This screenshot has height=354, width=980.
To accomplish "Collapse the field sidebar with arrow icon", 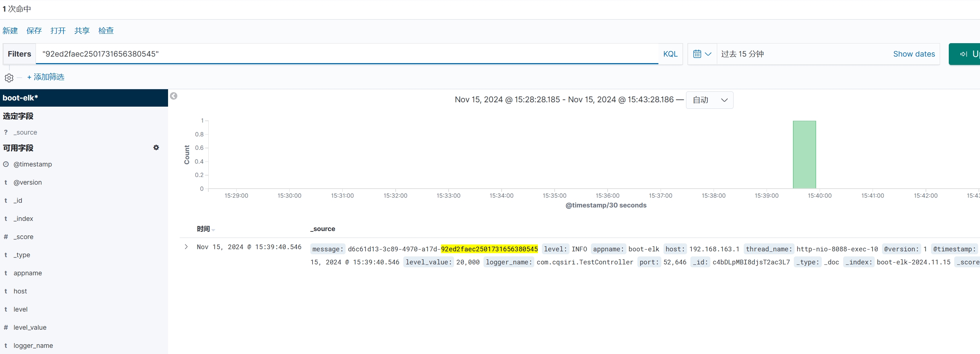I will (x=173, y=96).
